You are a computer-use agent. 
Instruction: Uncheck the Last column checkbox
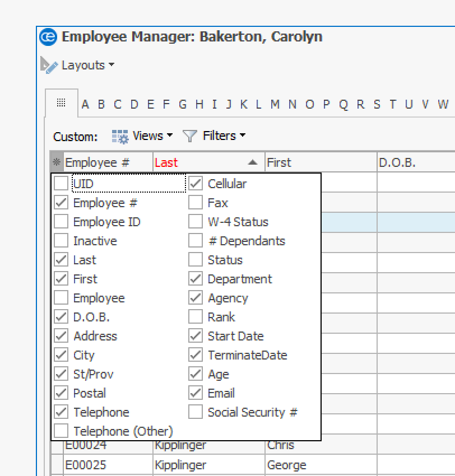tap(61, 259)
